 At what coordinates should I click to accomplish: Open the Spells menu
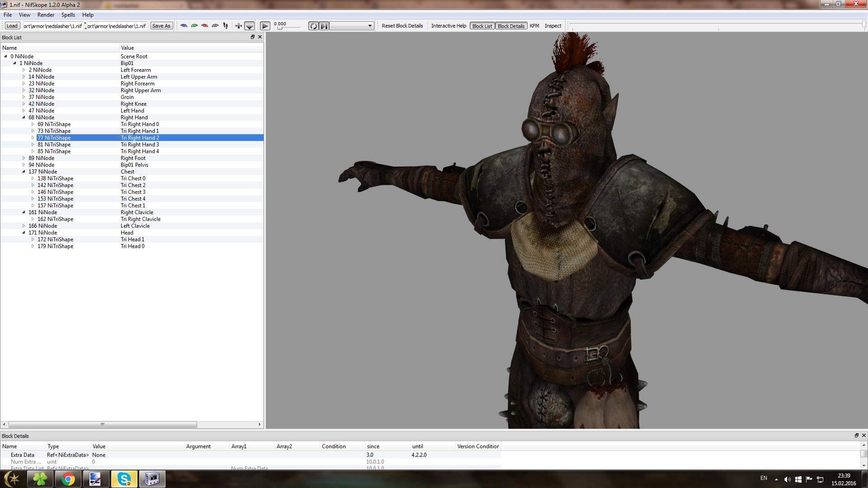pos(68,15)
